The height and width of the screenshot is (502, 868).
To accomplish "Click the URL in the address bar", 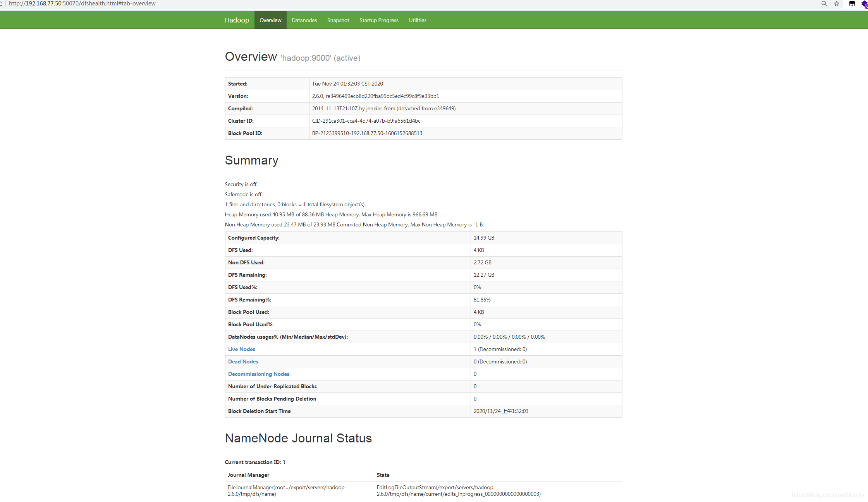I will 82,3.
